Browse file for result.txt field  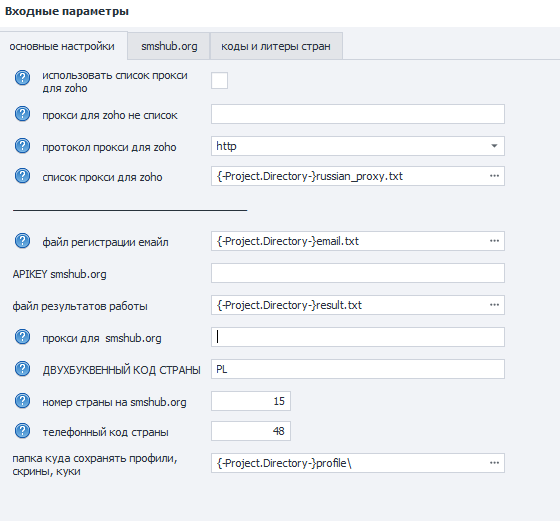(494, 305)
